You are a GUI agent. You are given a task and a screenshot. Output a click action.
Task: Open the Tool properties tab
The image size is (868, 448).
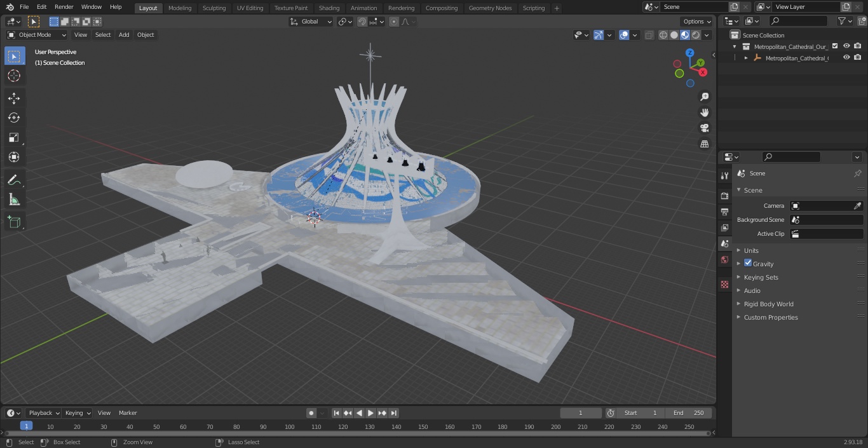click(724, 175)
